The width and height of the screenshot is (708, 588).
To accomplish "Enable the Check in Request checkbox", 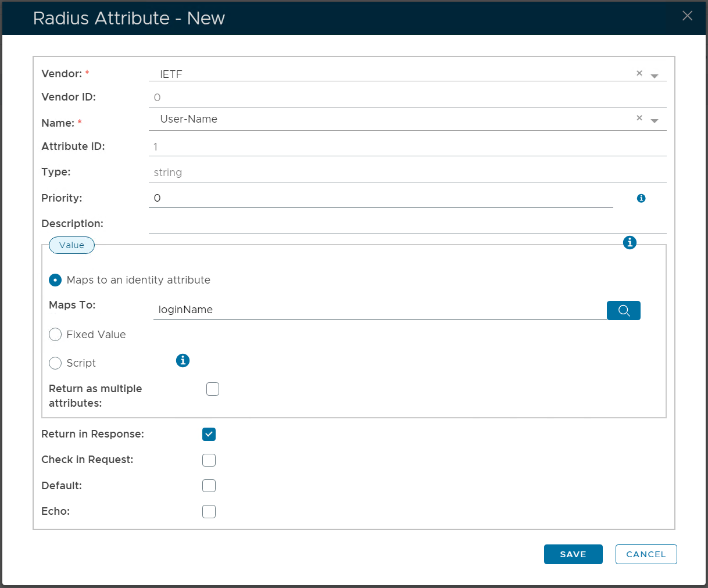I will click(x=209, y=460).
